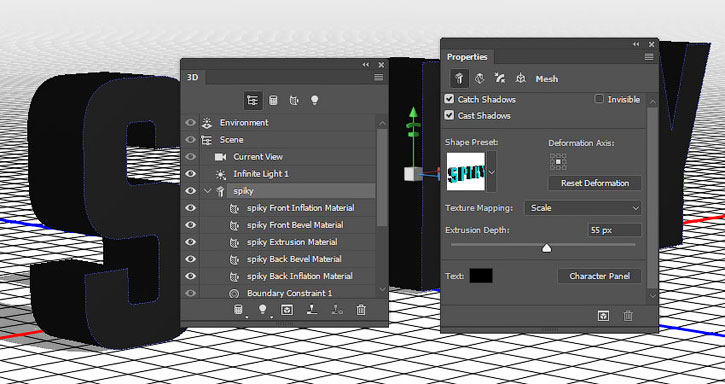The width and height of the screenshot is (725, 384).
Task: Filter by materials in 3D panel
Action: (x=294, y=100)
